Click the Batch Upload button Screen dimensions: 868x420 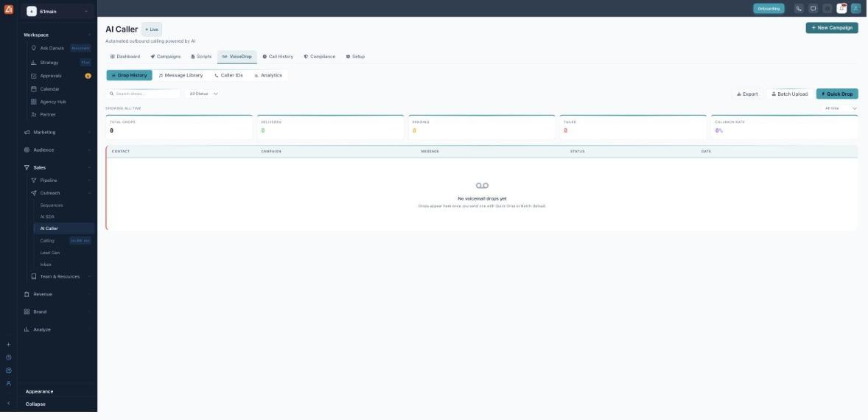790,94
